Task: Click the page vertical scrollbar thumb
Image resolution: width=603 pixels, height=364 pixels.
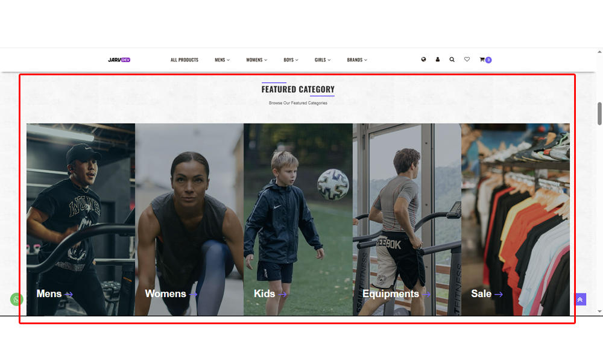Action: click(599, 113)
